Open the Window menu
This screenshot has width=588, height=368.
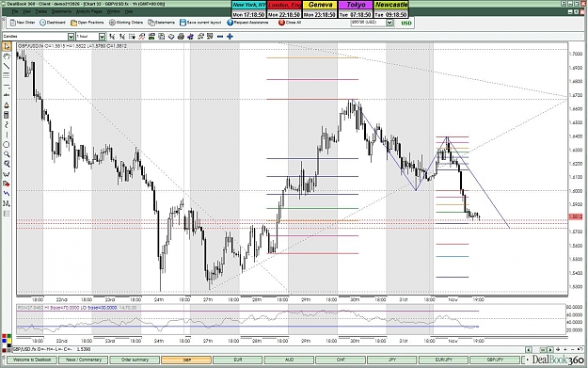(113, 12)
